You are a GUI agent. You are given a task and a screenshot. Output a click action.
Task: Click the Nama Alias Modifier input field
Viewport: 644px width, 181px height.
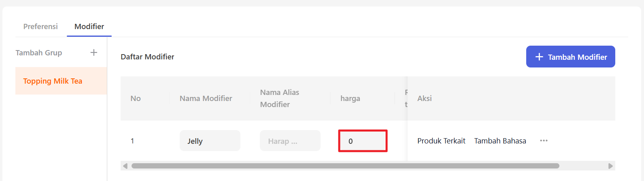tap(290, 141)
